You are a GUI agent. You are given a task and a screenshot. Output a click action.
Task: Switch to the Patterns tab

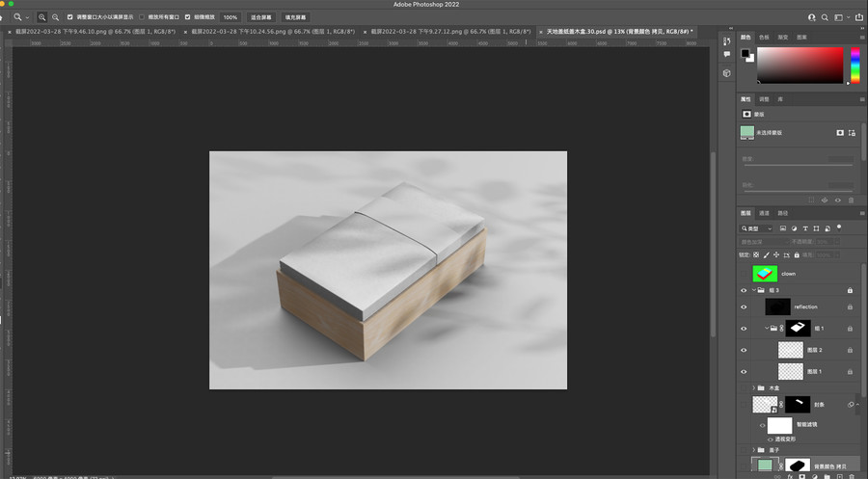(801, 37)
